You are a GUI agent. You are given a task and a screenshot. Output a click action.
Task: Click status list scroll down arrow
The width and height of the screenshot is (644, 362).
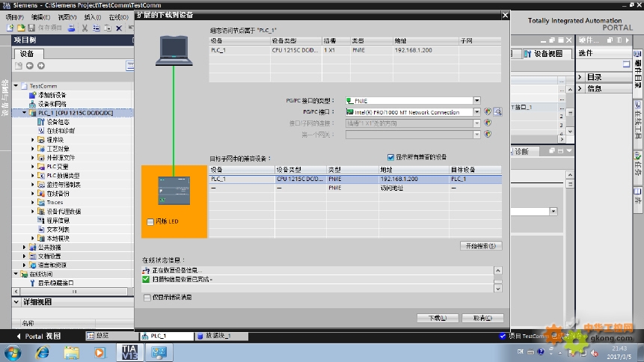pos(498,289)
